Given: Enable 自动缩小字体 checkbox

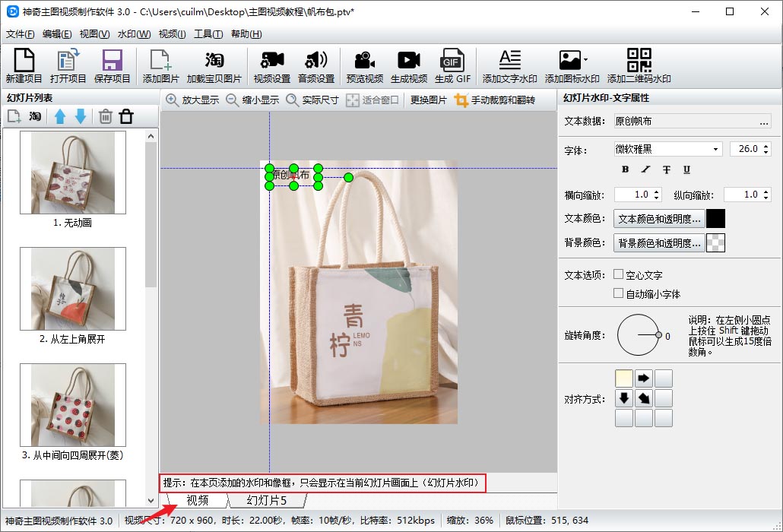Looking at the screenshot, I should pyautogui.click(x=618, y=293).
